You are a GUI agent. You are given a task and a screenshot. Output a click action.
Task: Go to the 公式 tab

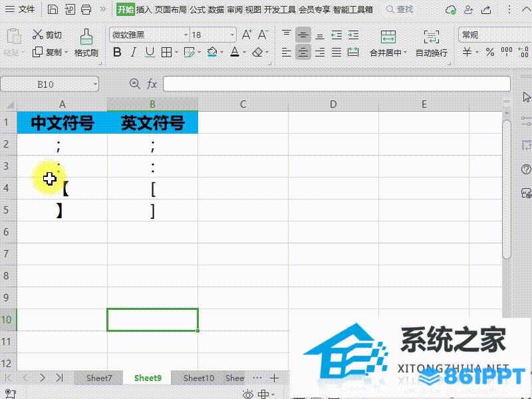(198, 9)
